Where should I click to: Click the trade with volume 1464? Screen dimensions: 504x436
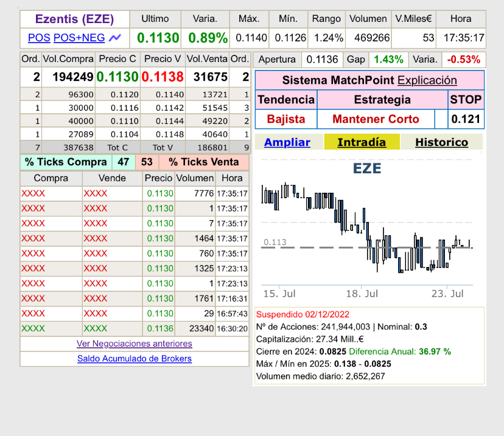click(x=204, y=238)
